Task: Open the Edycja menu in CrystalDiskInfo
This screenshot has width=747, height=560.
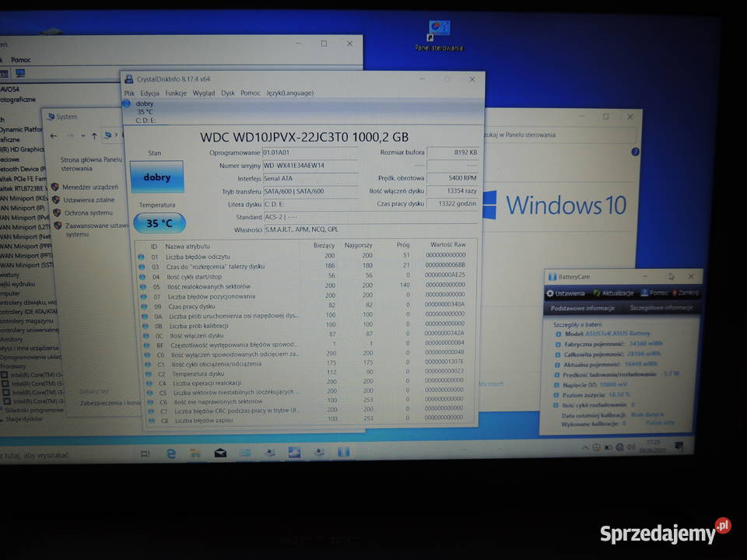Action: tap(149, 93)
